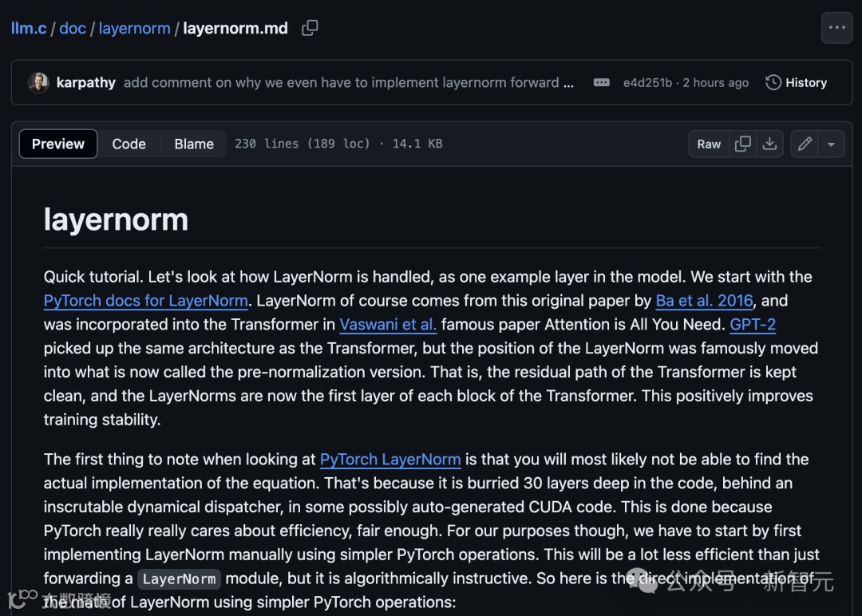Open the layernorm folder breadcrumb
Viewport: 862px width, 616px height.
coord(134,28)
